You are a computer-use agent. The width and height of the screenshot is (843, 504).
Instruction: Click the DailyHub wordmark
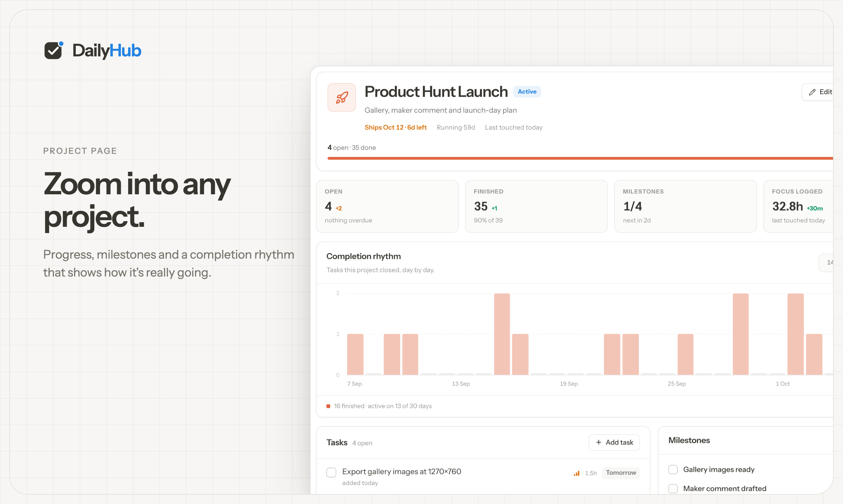(x=107, y=50)
